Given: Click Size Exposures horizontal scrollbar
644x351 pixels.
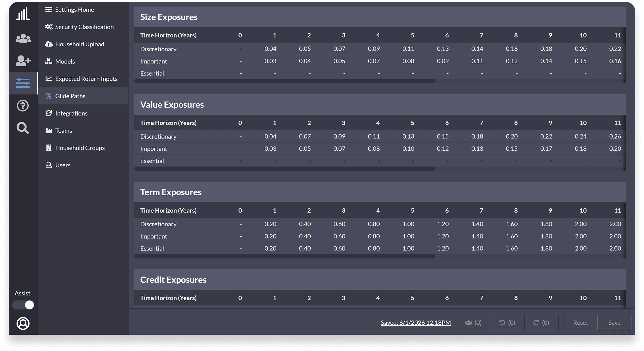Looking at the screenshot, I should coord(285,81).
